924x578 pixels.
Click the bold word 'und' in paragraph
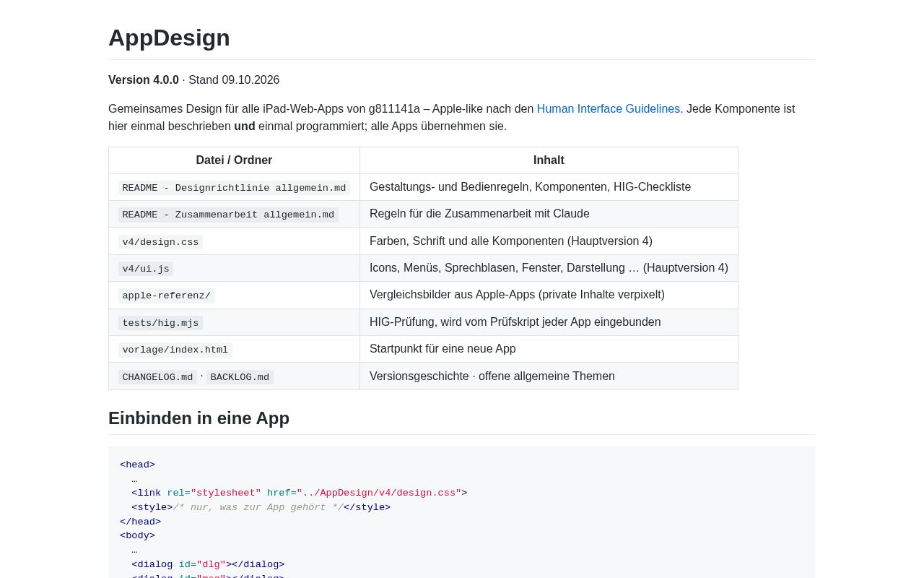pyautogui.click(x=245, y=126)
